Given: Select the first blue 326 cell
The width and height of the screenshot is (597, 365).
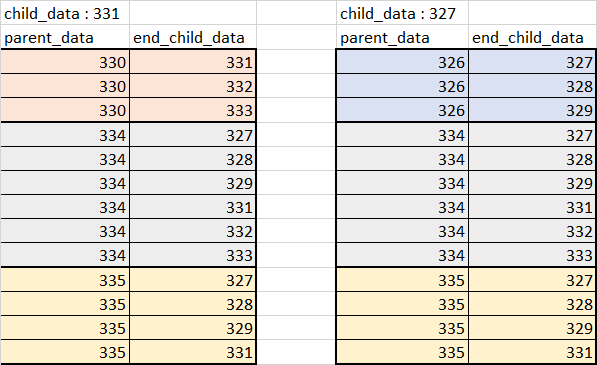Looking at the screenshot, I should pyautogui.click(x=402, y=62).
